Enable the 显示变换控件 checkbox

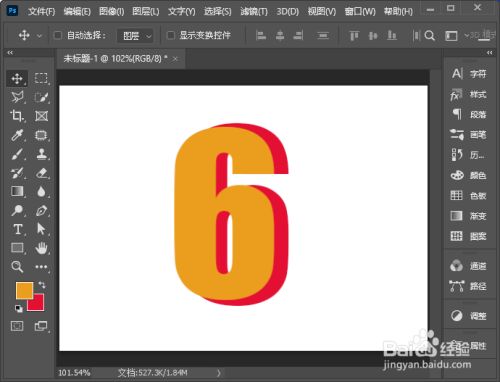pos(170,35)
